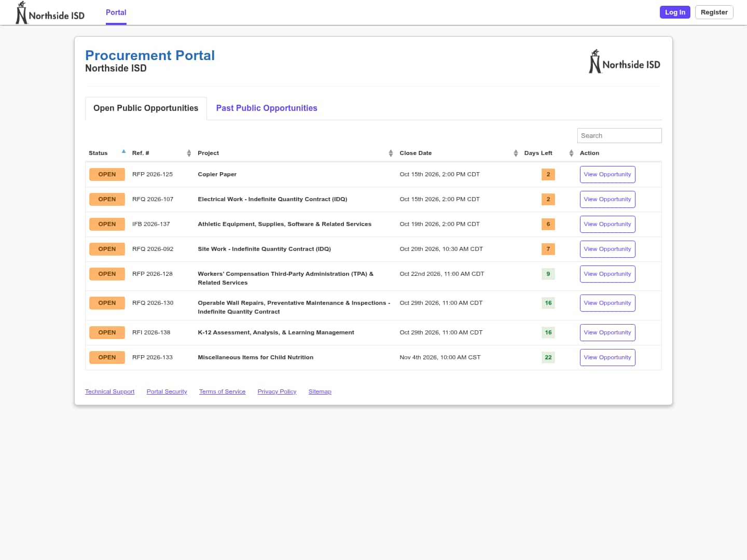Click days-left badge '22' for RFP 2026-133

(548, 357)
